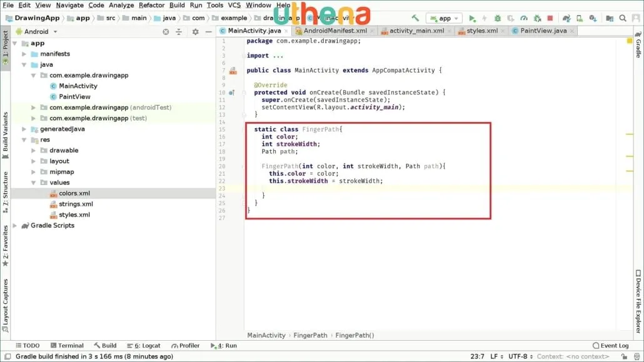
Task: Open the Refactor menu
Action: [151, 5]
